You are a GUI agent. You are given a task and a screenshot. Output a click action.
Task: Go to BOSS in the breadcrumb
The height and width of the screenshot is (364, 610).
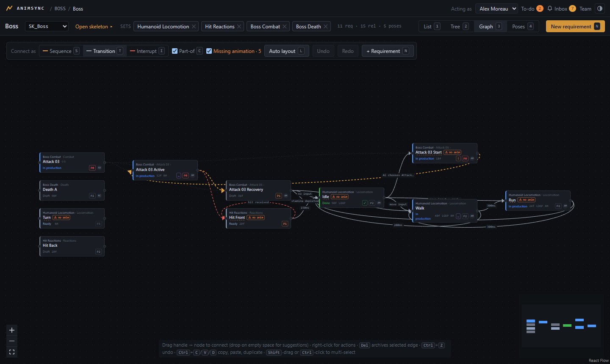pyautogui.click(x=60, y=8)
